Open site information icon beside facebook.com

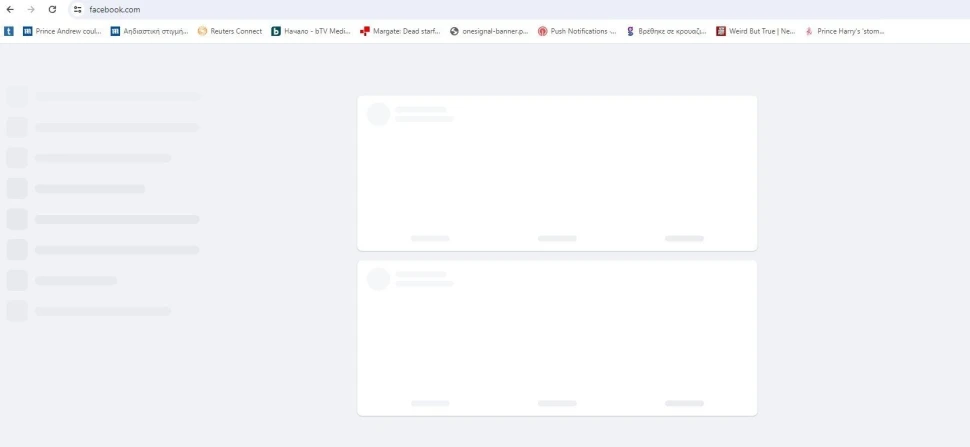(x=77, y=9)
